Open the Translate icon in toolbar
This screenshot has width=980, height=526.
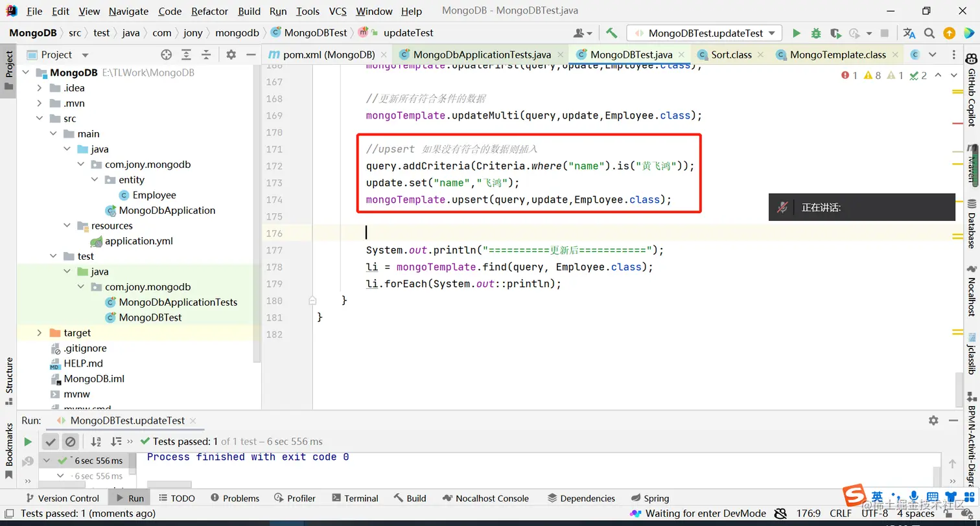click(x=909, y=33)
